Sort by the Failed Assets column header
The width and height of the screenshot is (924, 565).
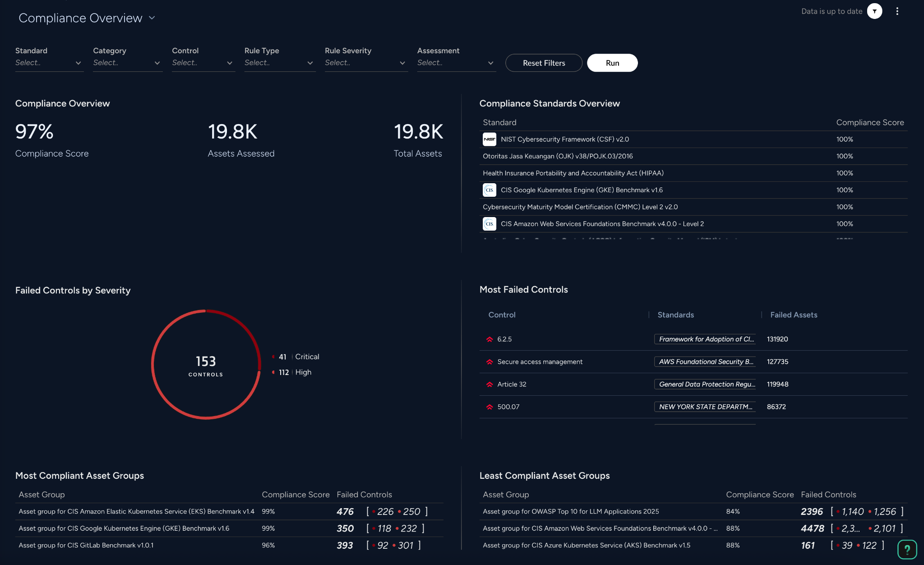794,315
